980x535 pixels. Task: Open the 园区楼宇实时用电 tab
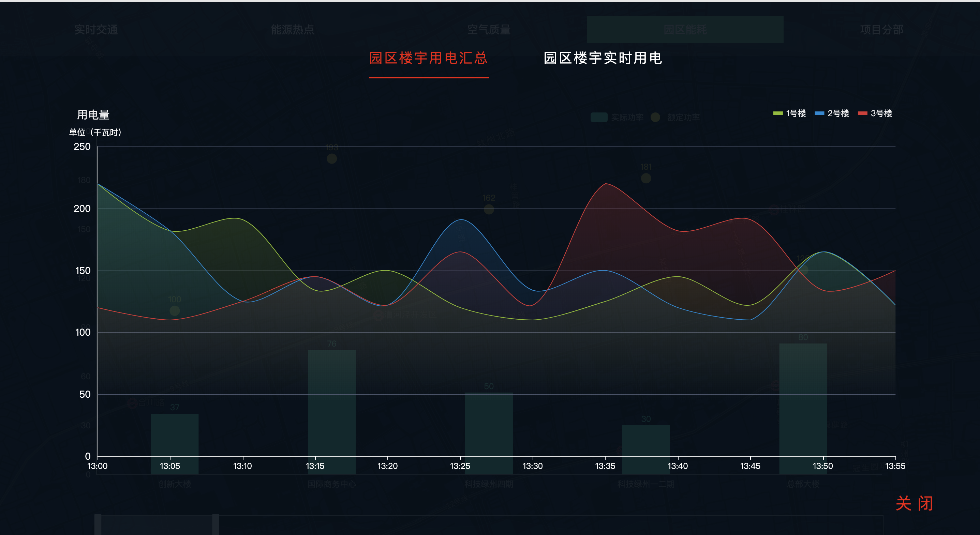[x=603, y=58]
